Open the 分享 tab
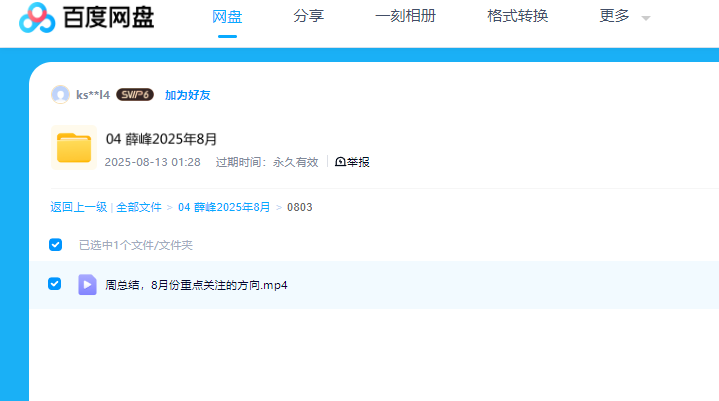 pos(308,17)
